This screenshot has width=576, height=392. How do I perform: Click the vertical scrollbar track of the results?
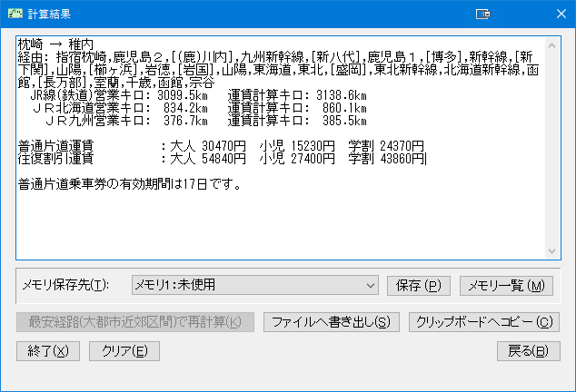(552, 145)
